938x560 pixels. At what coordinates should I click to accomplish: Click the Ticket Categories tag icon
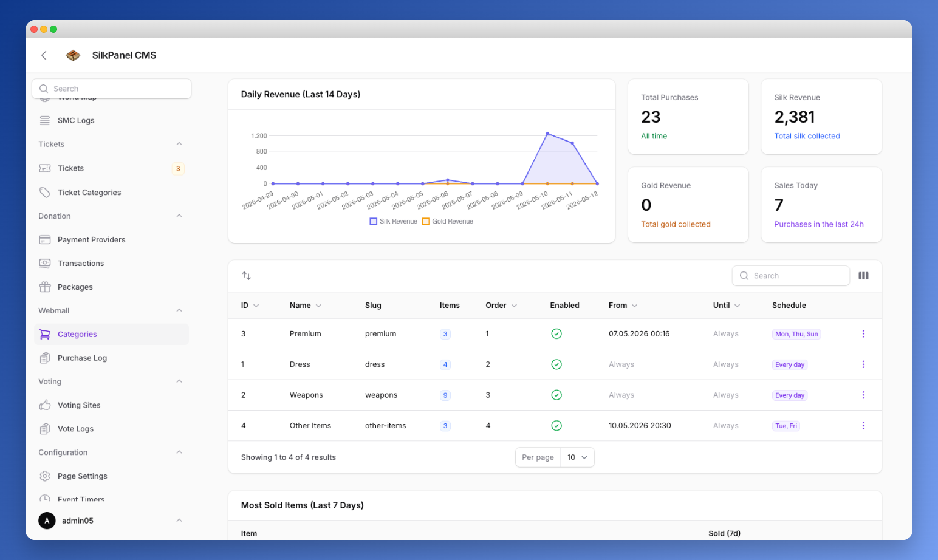[x=45, y=193]
